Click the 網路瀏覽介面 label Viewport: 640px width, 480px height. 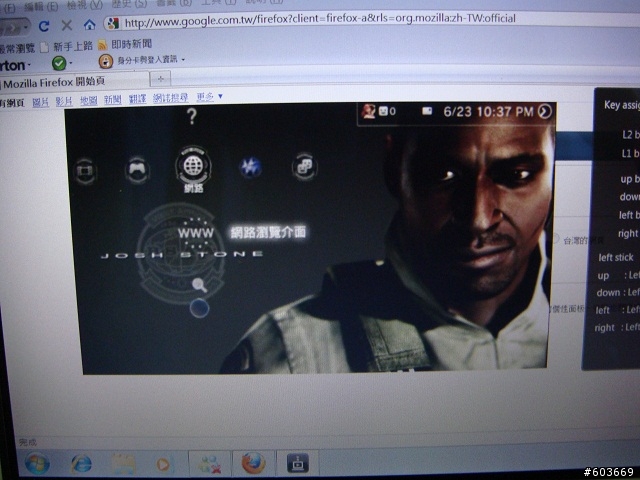pyautogui.click(x=268, y=232)
